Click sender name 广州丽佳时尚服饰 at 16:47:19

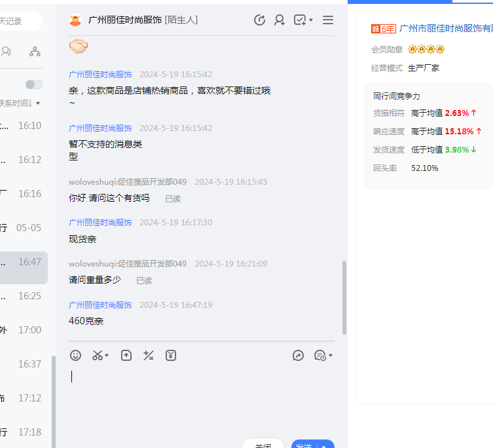click(100, 305)
